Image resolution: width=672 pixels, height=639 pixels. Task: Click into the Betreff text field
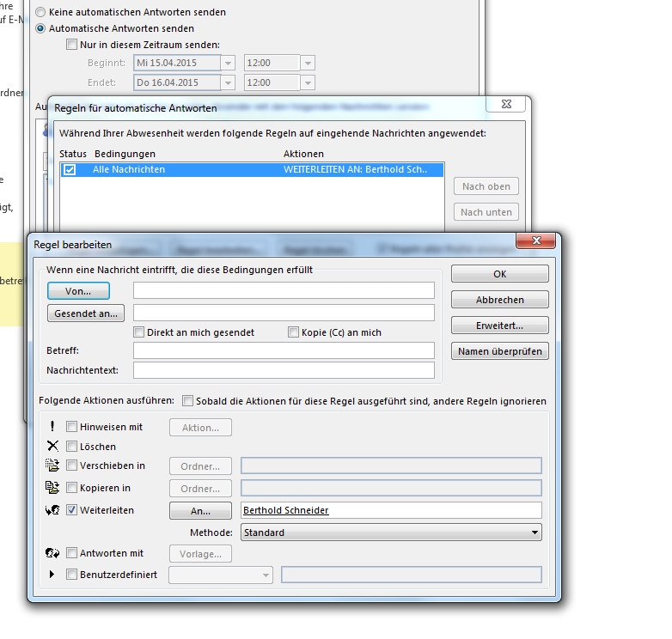pyautogui.click(x=284, y=350)
